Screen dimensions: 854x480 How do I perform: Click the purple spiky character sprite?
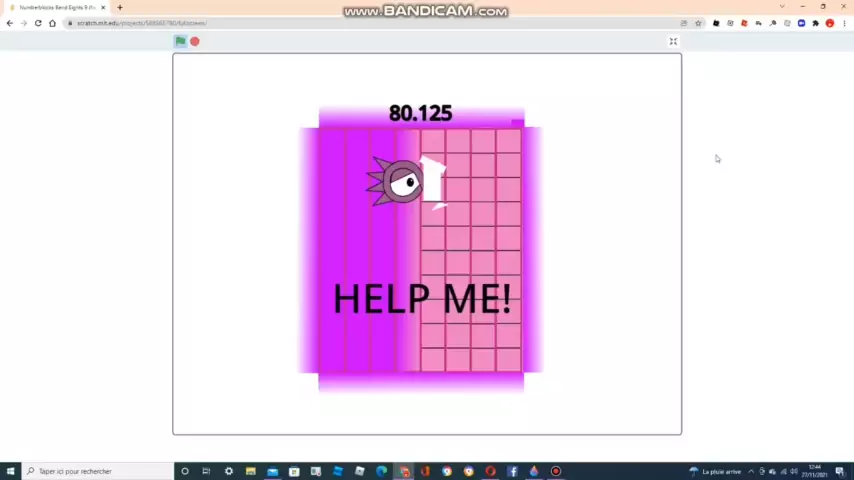[x=399, y=182]
